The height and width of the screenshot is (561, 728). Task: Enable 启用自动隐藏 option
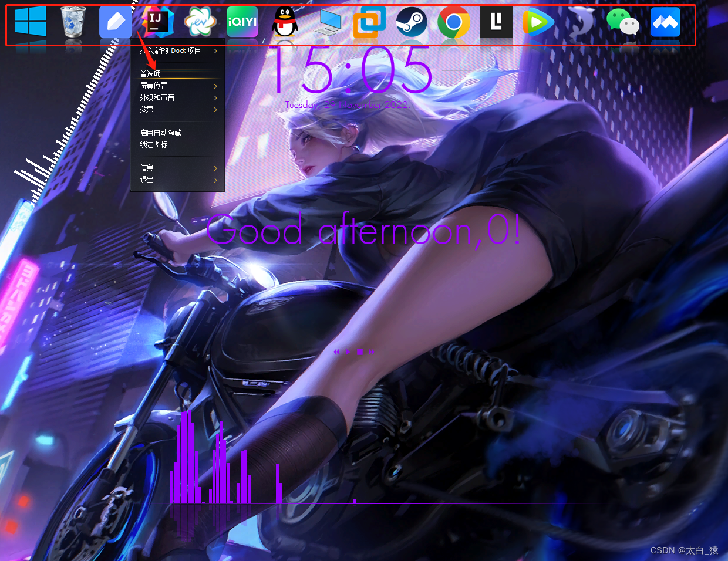177,133
